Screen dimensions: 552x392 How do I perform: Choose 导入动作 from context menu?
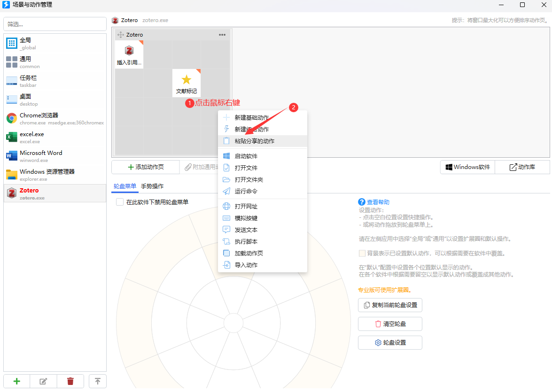pyautogui.click(x=263, y=265)
